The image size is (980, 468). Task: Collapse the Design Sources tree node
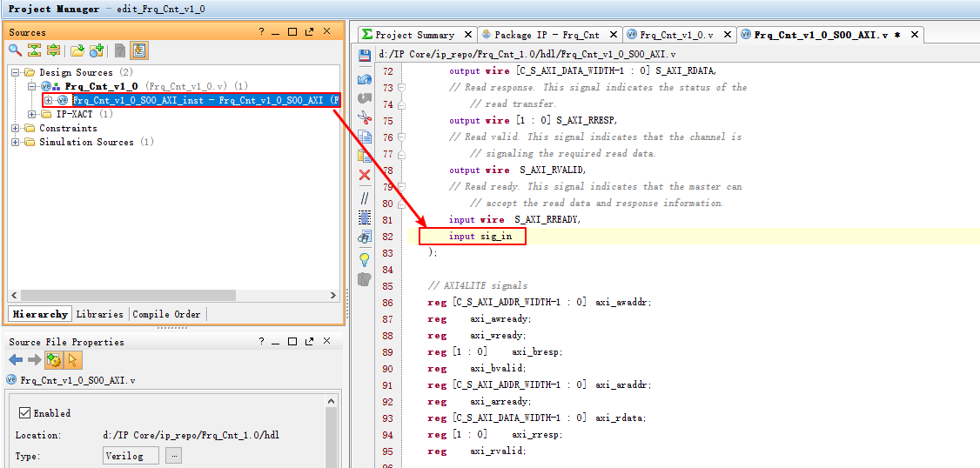[x=16, y=72]
